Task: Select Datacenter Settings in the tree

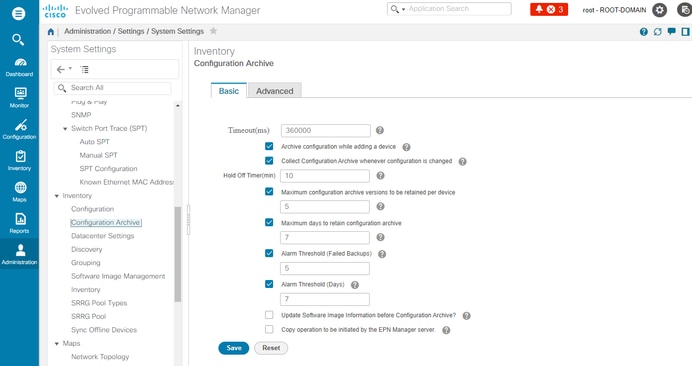Action: [x=102, y=236]
